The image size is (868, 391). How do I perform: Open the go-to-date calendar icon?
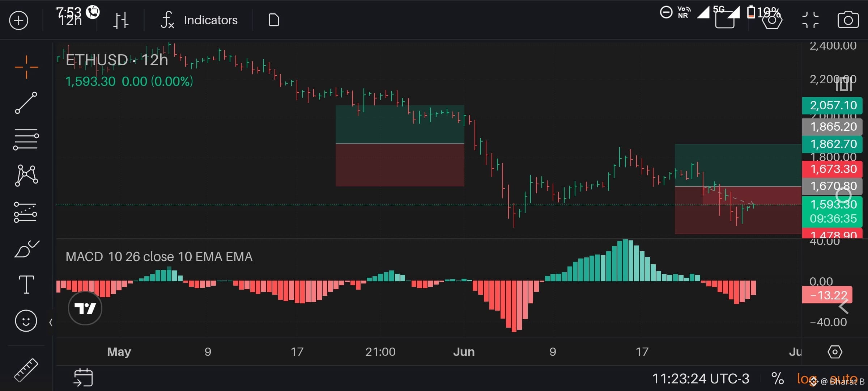pos(83,378)
